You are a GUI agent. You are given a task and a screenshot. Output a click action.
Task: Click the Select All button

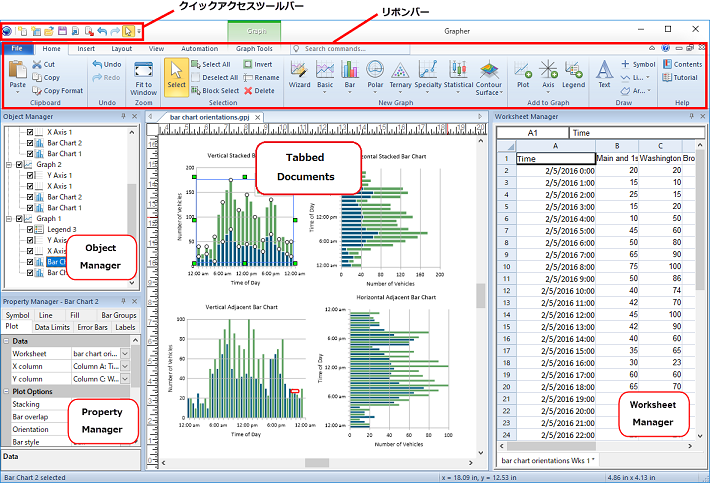coord(211,64)
